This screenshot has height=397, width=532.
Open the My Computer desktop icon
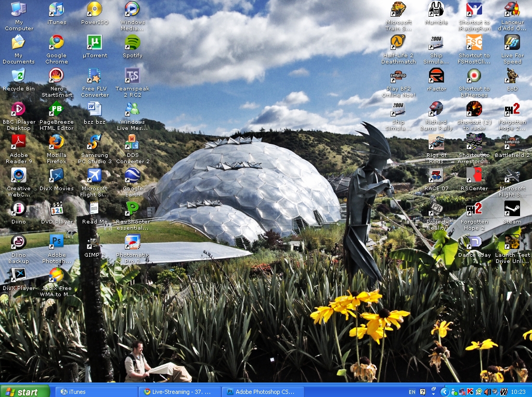[19, 9]
